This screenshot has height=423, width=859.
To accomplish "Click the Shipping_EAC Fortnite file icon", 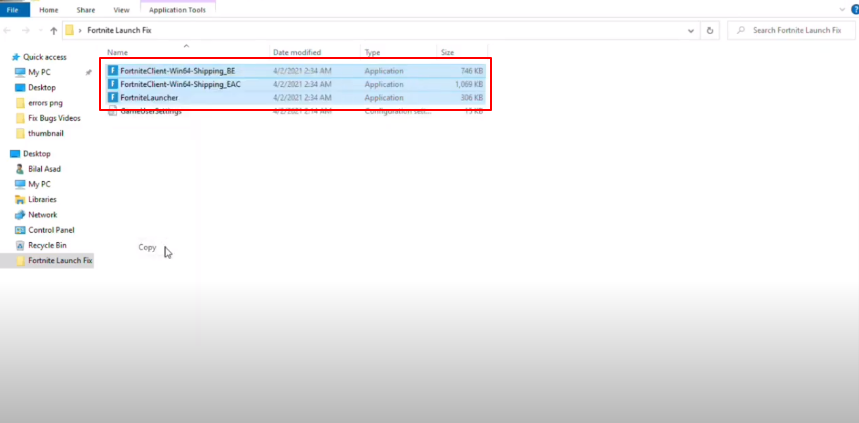I will [112, 84].
